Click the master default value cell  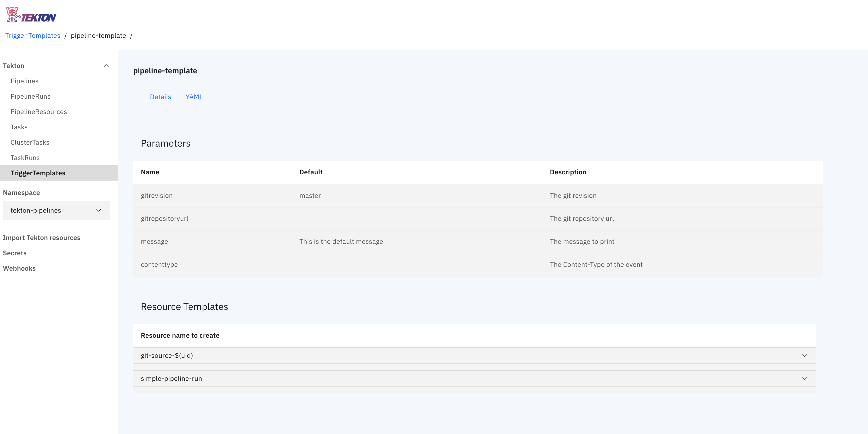coord(310,196)
